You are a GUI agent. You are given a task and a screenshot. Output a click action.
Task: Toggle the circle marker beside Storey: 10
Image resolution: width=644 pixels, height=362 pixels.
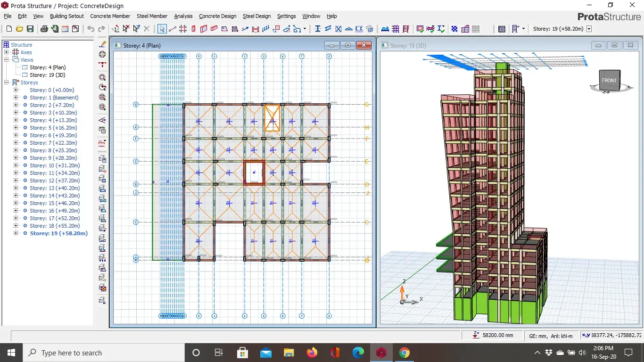coord(25,165)
